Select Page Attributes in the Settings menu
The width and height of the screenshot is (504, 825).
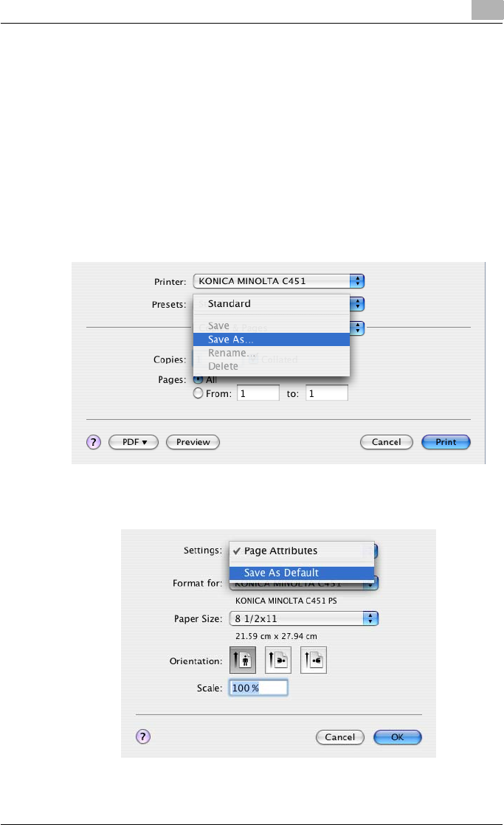[x=280, y=550]
